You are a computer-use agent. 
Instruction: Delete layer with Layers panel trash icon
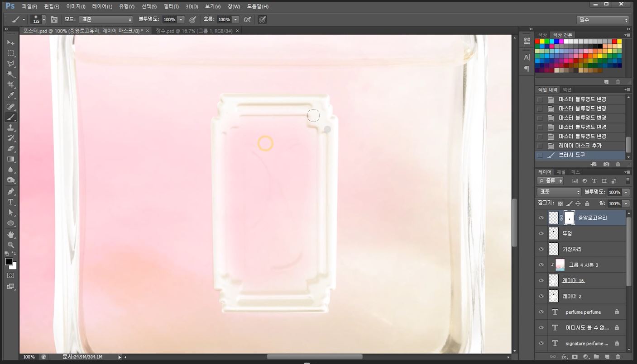pyautogui.click(x=618, y=357)
